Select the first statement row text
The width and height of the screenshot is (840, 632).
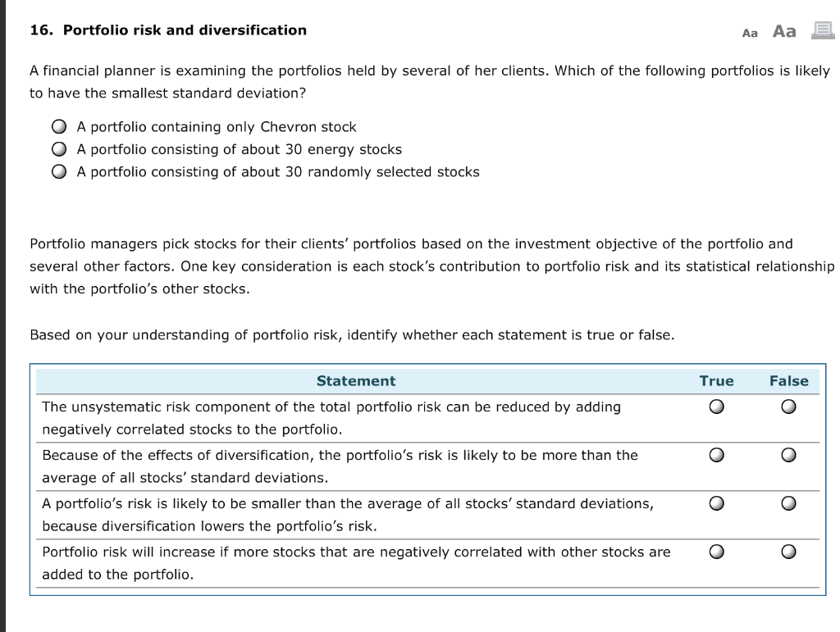point(331,407)
